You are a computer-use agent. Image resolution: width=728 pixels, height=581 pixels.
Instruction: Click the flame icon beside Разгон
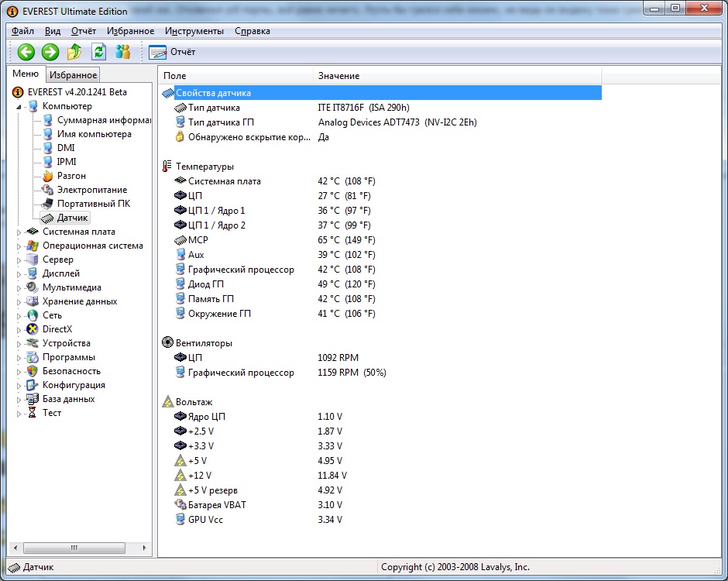click(47, 176)
